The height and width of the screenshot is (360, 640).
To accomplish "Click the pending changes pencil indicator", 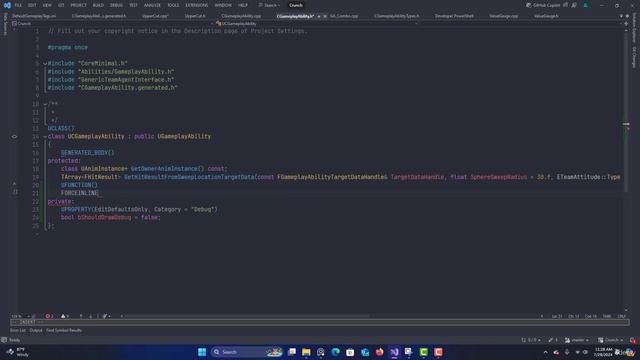I will coord(553,340).
